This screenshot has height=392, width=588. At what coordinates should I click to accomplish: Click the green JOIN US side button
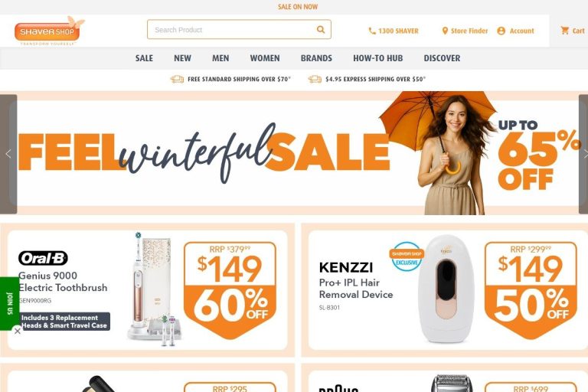coord(9,303)
